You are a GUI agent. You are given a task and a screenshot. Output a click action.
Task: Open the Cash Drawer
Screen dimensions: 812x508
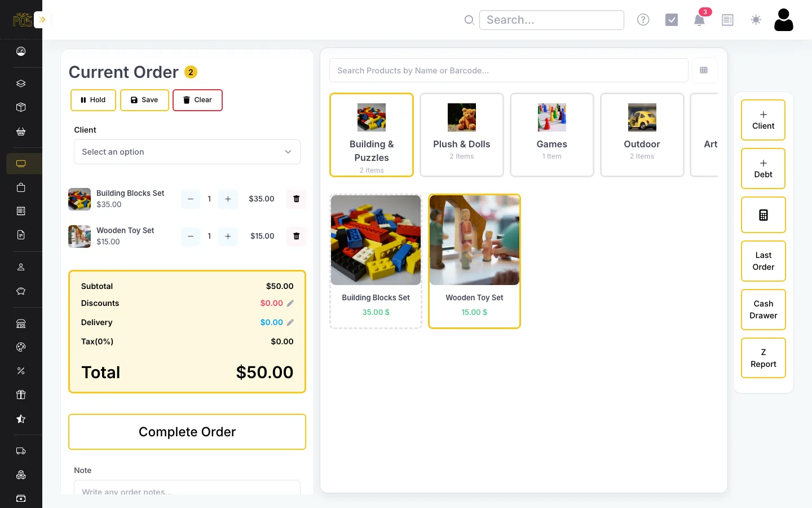(x=764, y=309)
